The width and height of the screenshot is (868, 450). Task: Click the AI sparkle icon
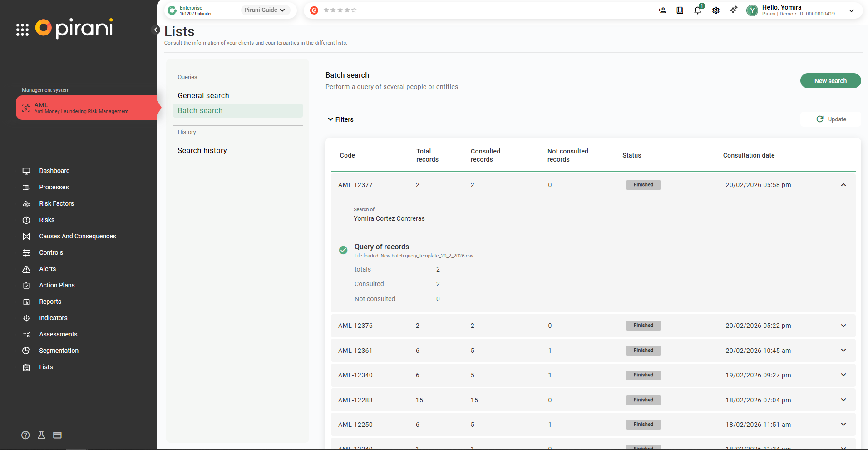734,10
